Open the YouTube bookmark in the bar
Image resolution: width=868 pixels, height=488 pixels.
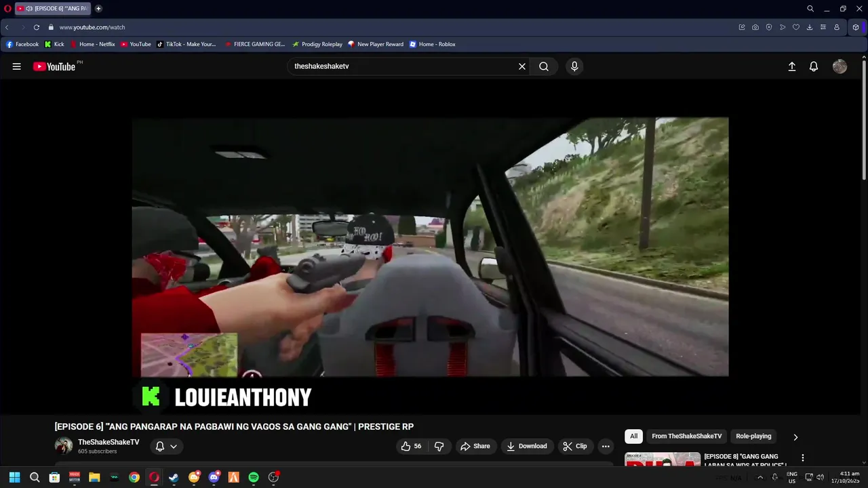(x=136, y=44)
